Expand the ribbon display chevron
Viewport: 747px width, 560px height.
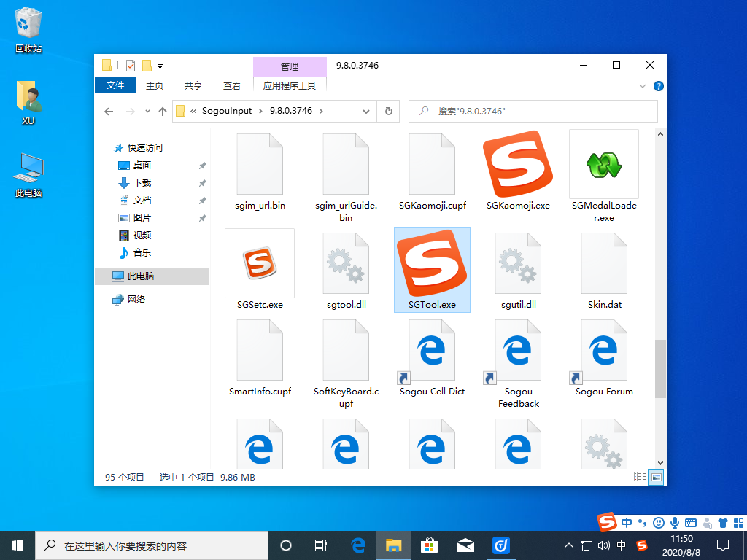coord(643,85)
